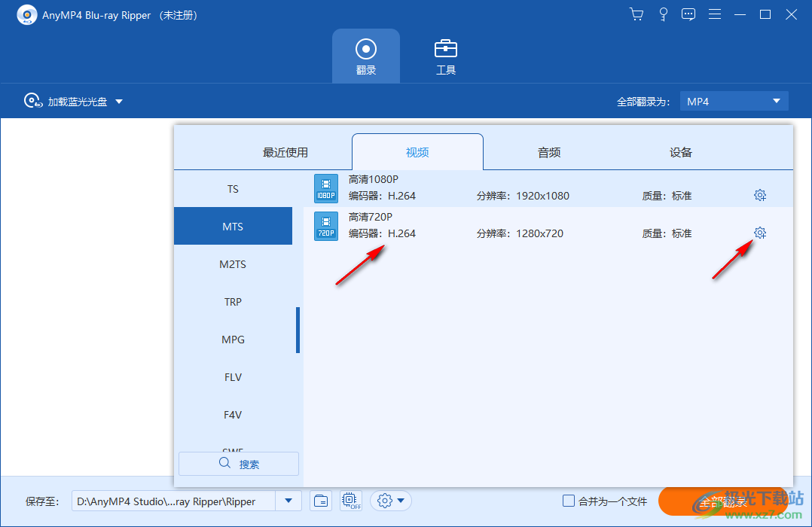This screenshot has height=527, width=812.
Task: Open output folder icon
Action: click(321, 501)
